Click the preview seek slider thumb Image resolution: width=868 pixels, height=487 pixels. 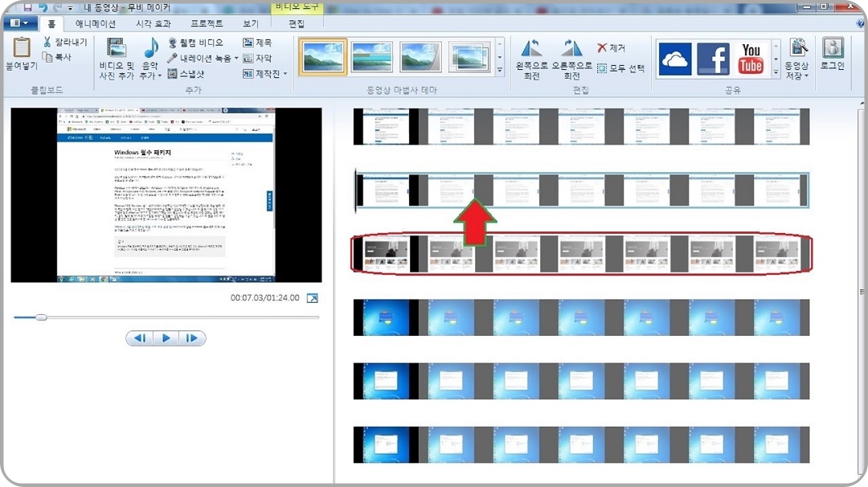(41, 317)
